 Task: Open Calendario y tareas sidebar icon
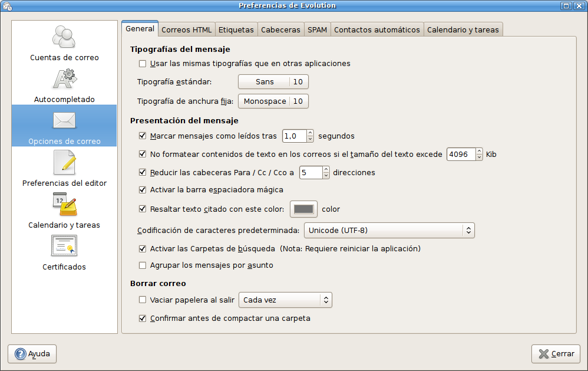coord(64,204)
